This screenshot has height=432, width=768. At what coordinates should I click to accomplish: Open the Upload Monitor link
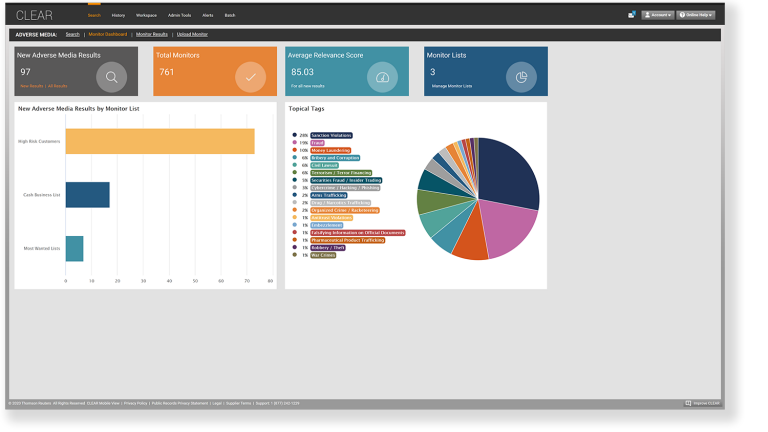pos(192,34)
